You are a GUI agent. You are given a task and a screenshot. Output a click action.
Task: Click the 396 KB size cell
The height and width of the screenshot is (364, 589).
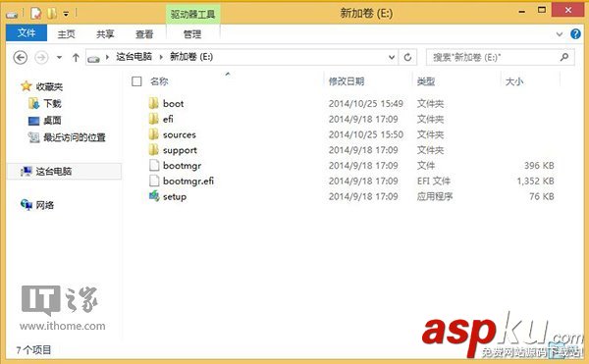[x=539, y=166]
